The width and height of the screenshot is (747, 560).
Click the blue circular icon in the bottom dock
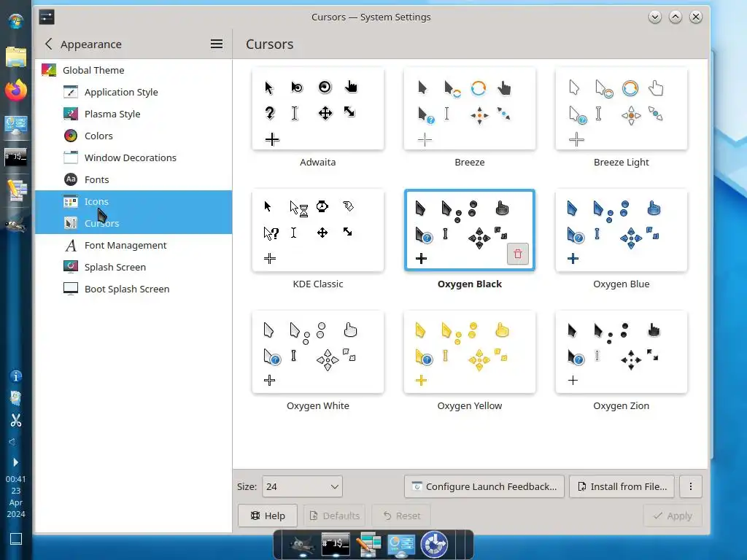pos(434,544)
